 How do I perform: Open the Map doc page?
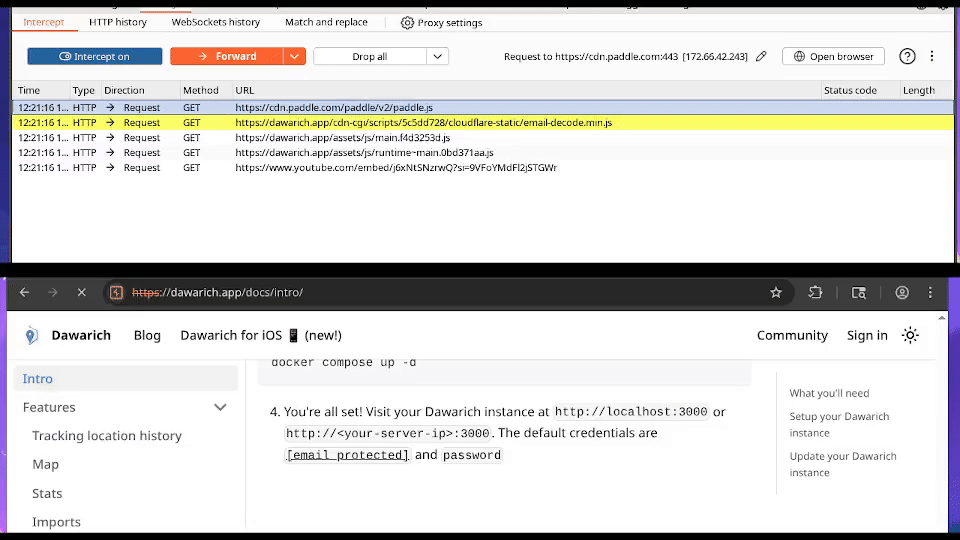pos(45,465)
